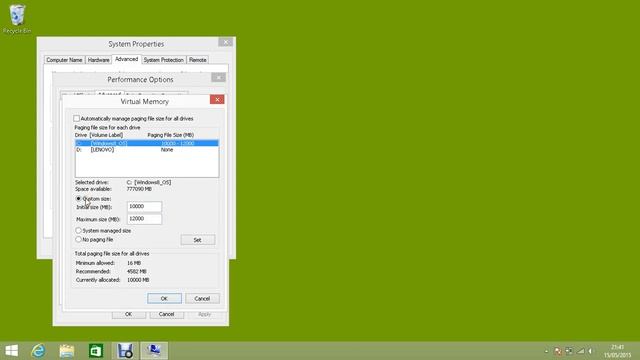Select the Advanced tab in System Properties
The height and width of the screenshot is (360, 640).
tap(127, 59)
